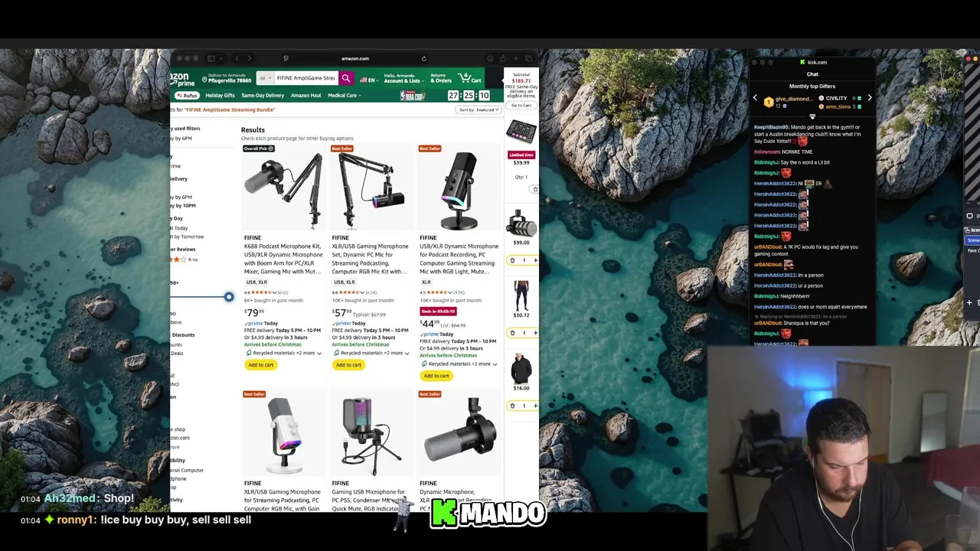Screen dimensions: 980x551
Task: Click the NBA Cup banner logo
Action: 413,96
